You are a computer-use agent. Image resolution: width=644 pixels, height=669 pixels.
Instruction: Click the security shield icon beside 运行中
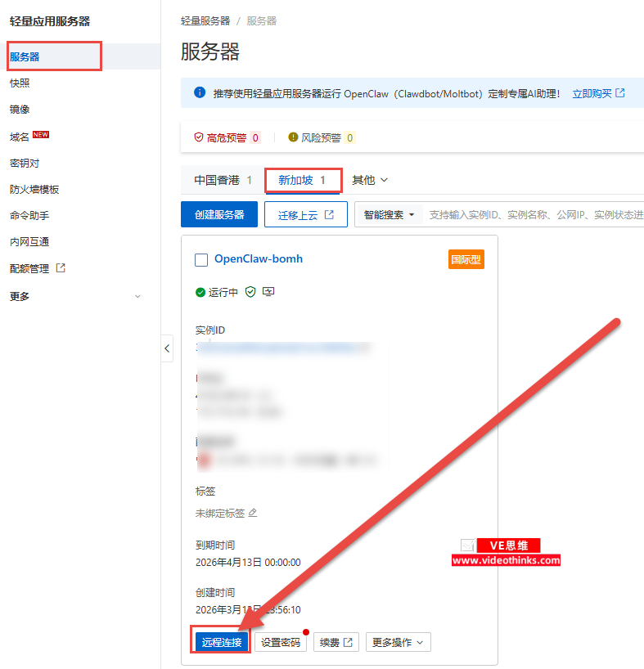point(250,292)
